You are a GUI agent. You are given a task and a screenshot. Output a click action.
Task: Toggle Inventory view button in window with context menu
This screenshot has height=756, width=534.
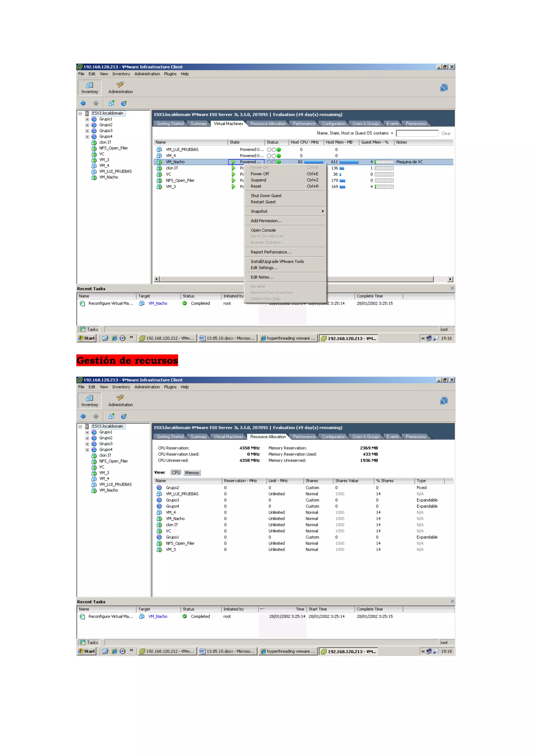[89, 88]
